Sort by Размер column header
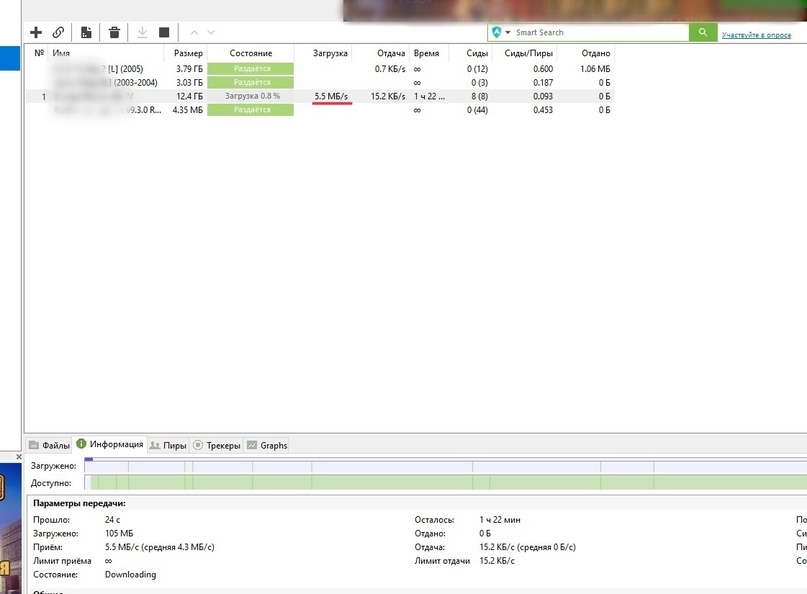807x594 pixels. [x=188, y=53]
